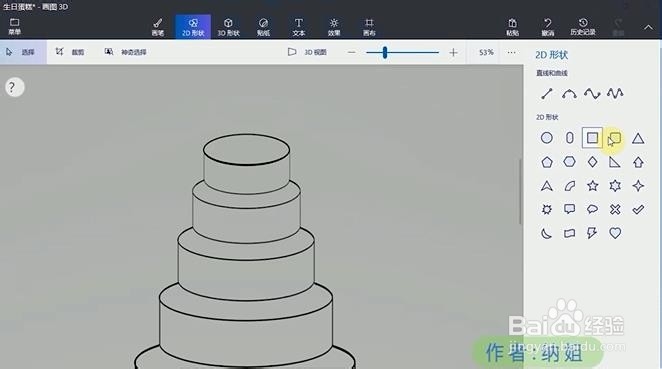Select the Capsule shape
Viewport: 662px width, 369px height.
(x=570, y=138)
